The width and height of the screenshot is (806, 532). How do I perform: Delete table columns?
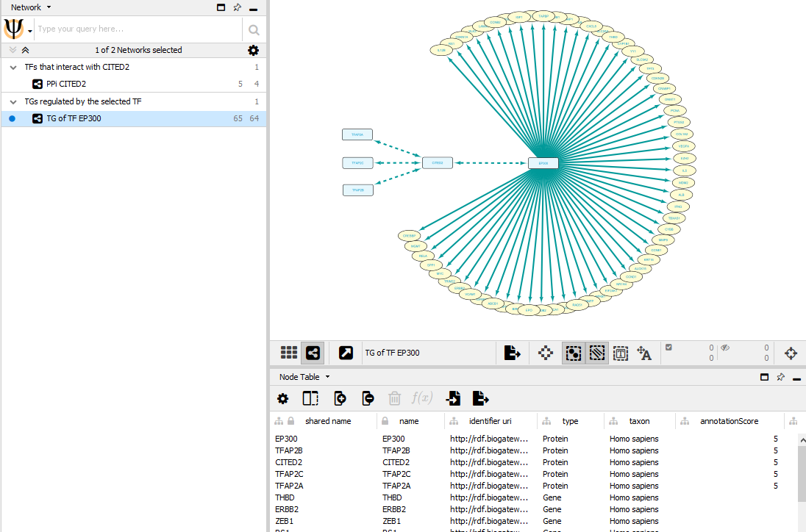(x=368, y=398)
